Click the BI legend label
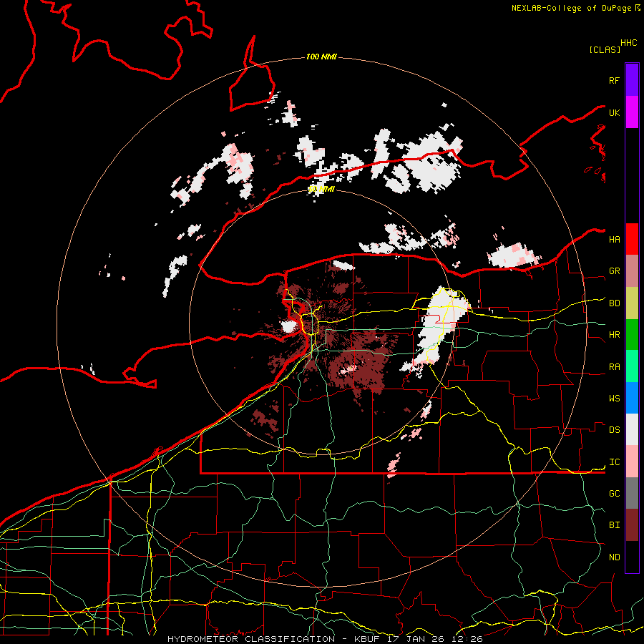This screenshot has width=644, height=644. tap(614, 525)
